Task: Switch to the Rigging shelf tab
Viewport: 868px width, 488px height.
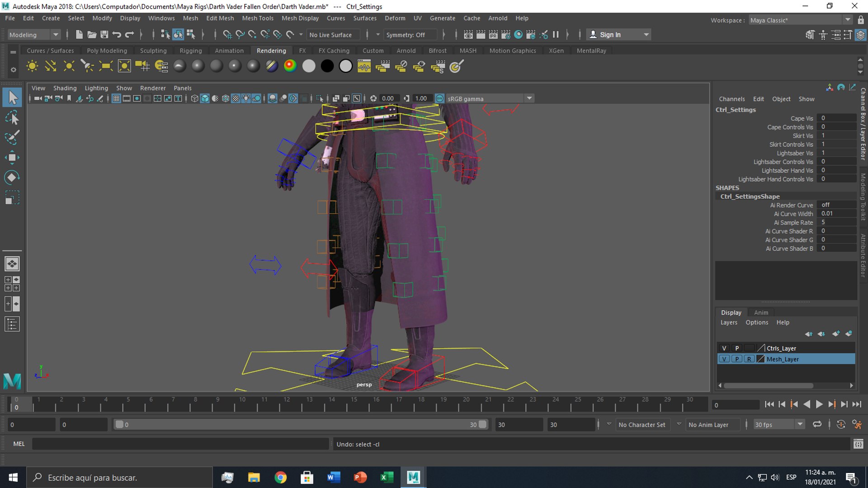Action: coord(191,51)
